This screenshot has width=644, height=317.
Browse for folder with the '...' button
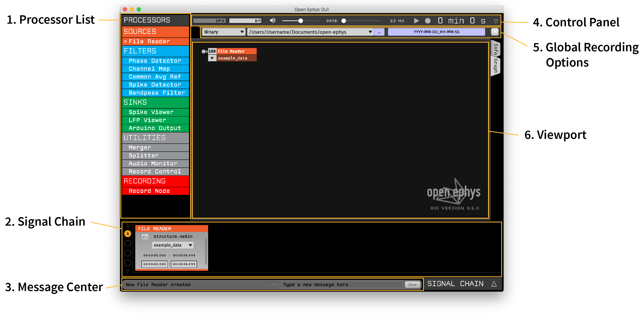379,32
